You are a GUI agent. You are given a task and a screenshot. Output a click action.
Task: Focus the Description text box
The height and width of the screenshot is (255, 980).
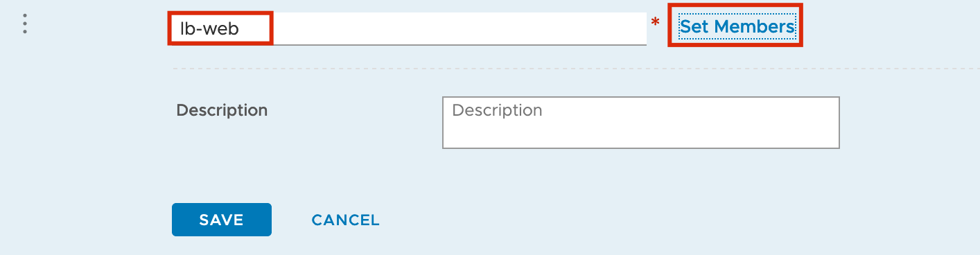(641, 123)
